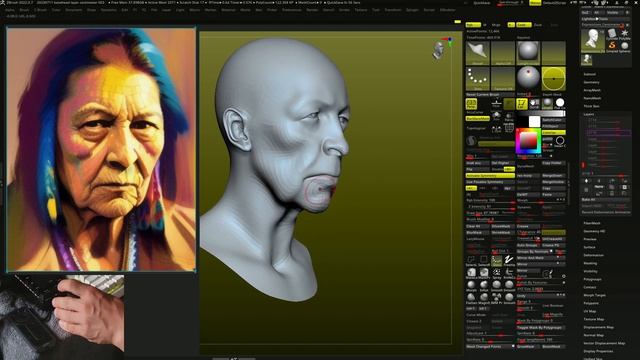The image size is (640, 360).
Task: Expand the Deformation section
Action: point(593,255)
